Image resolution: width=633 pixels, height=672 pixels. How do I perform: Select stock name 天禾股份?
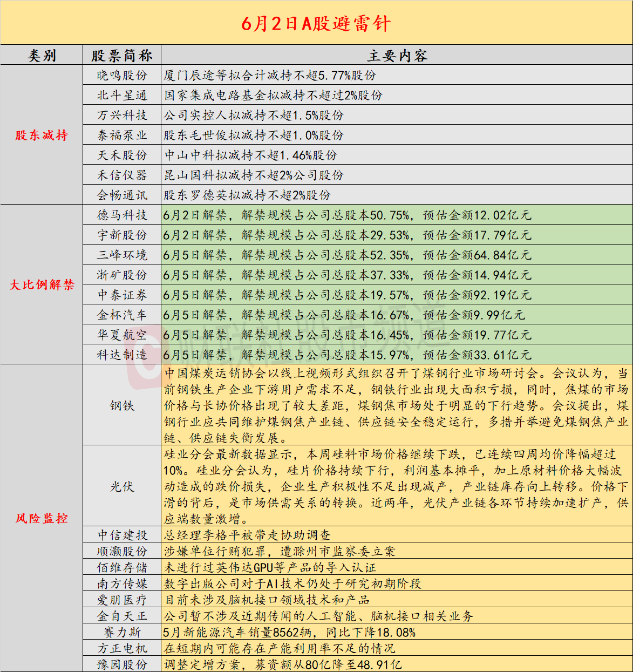pos(122,155)
